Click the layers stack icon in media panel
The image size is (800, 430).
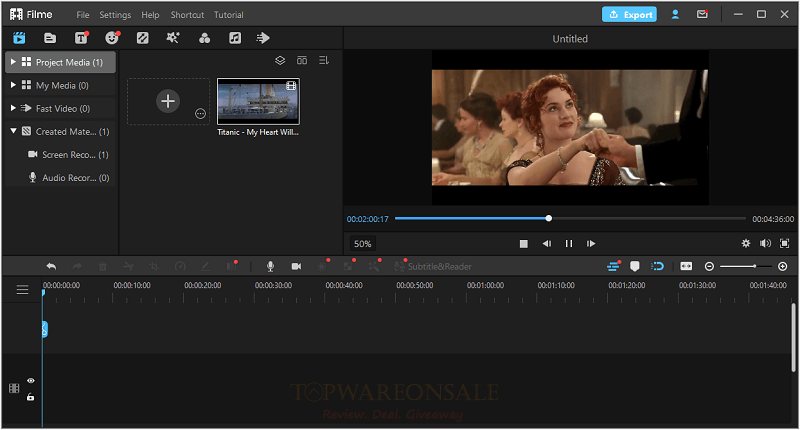[280, 61]
